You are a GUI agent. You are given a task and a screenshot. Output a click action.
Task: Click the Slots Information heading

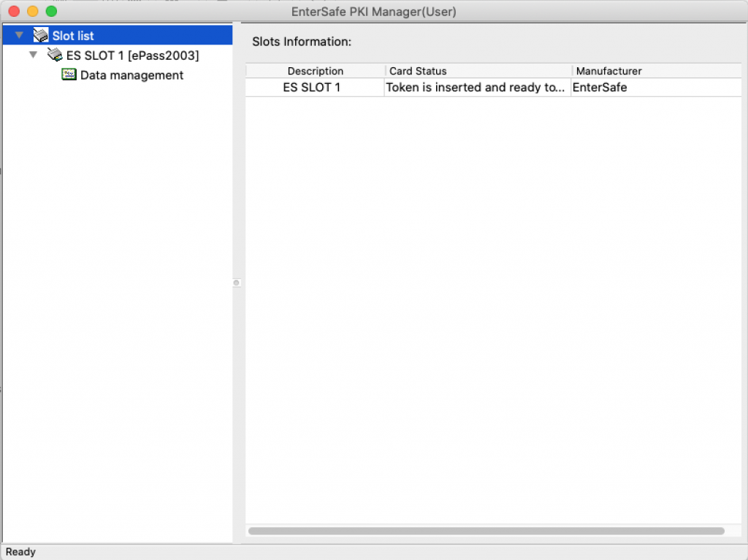[302, 42]
